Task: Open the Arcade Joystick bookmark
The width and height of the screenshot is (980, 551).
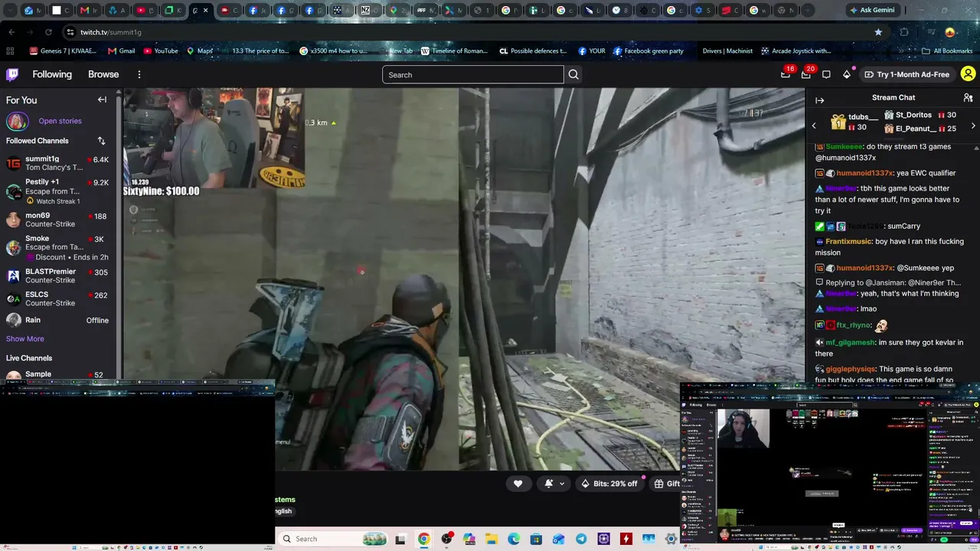Action: click(795, 51)
